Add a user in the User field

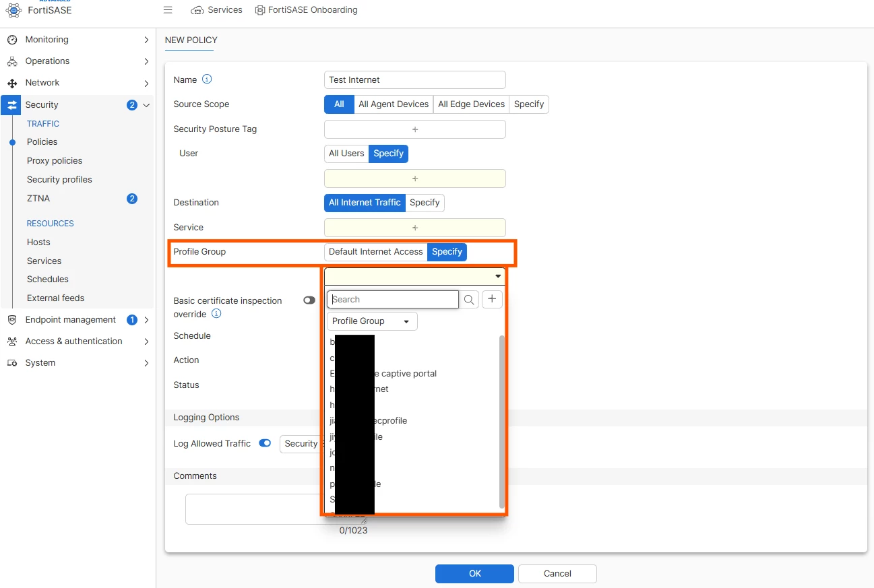click(x=415, y=178)
